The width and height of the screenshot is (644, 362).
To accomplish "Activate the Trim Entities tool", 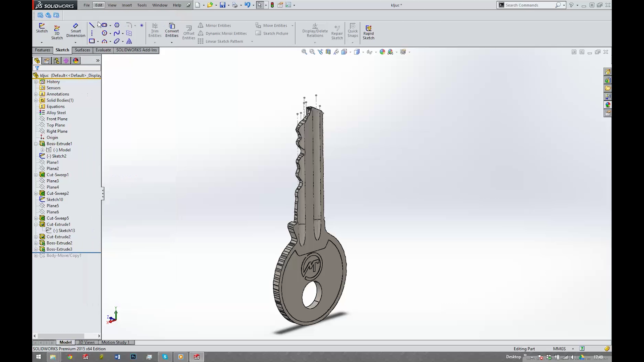I will tap(155, 30).
